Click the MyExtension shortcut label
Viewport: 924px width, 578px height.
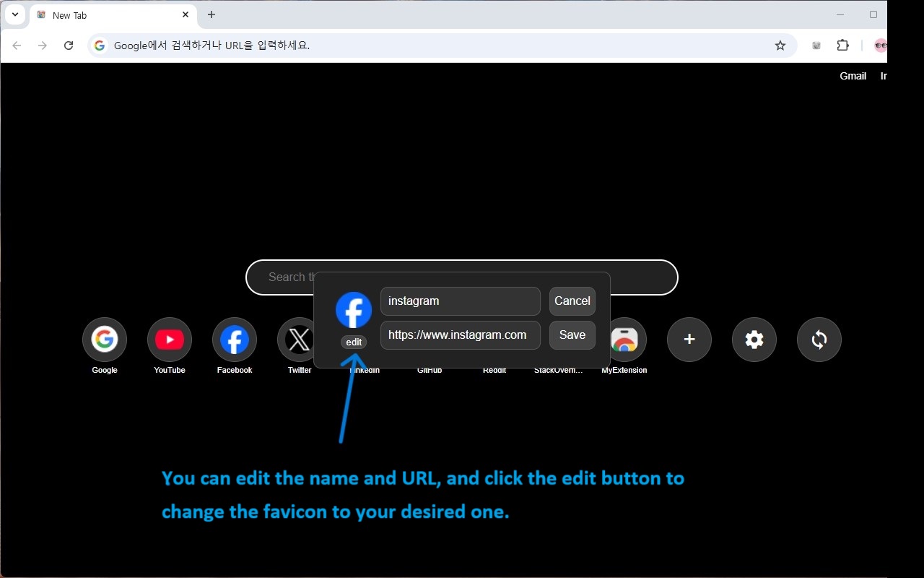624,370
